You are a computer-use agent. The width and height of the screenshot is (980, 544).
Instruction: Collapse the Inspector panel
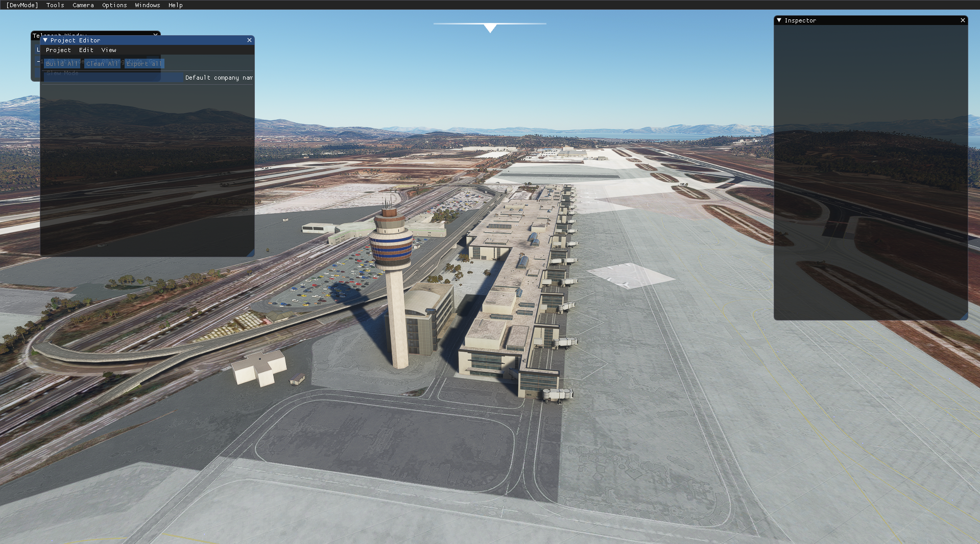(x=779, y=20)
